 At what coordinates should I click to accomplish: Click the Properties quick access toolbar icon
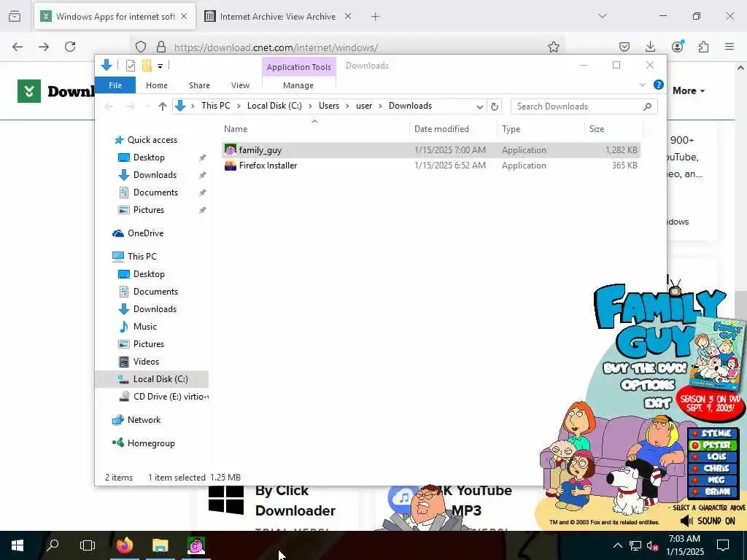point(130,66)
